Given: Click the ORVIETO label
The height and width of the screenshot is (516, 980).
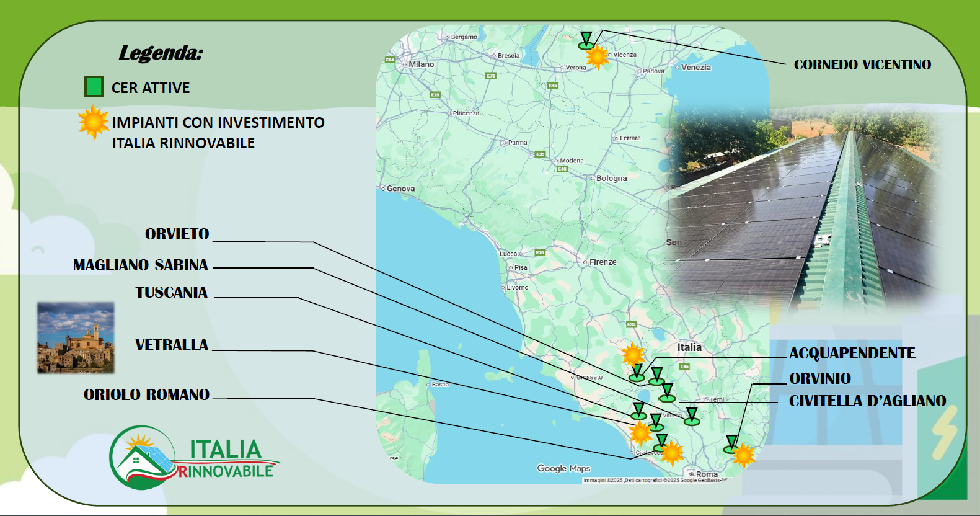Looking at the screenshot, I should pos(177,234).
